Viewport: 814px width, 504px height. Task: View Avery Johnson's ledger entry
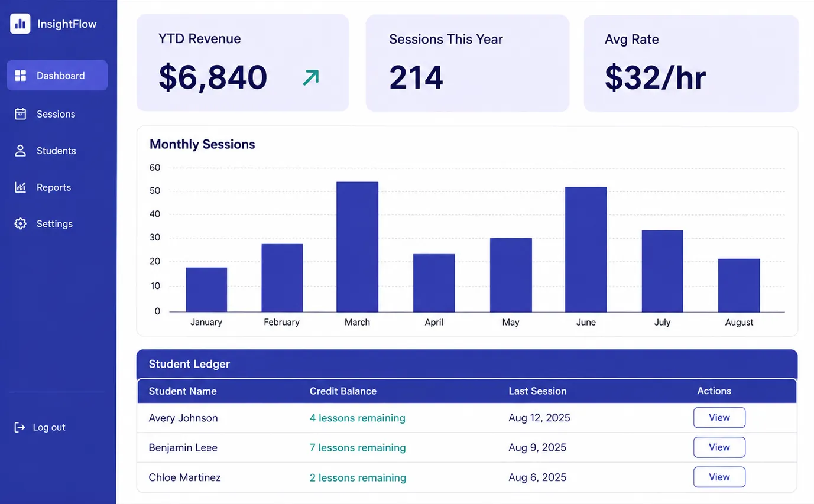(719, 418)
